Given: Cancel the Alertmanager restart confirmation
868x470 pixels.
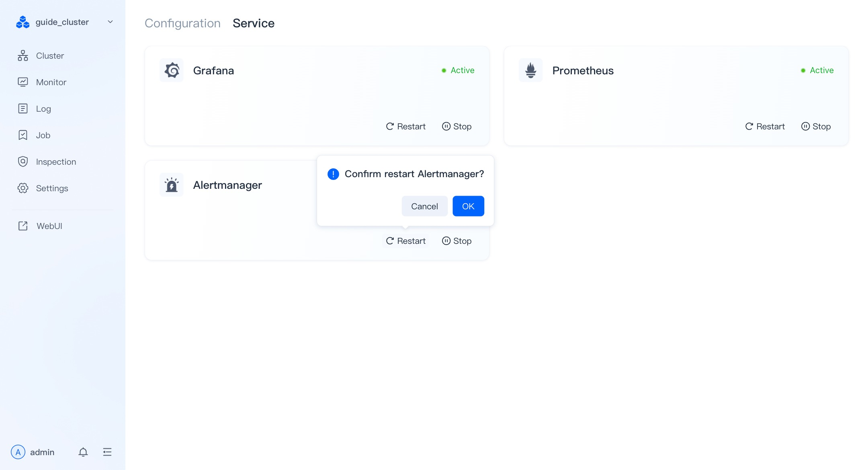Looking at the screenshot, I should tap(424, 206).
